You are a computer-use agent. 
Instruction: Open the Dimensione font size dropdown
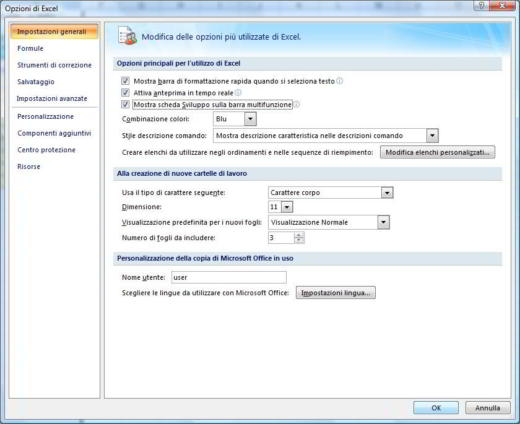tap(287, 207)
